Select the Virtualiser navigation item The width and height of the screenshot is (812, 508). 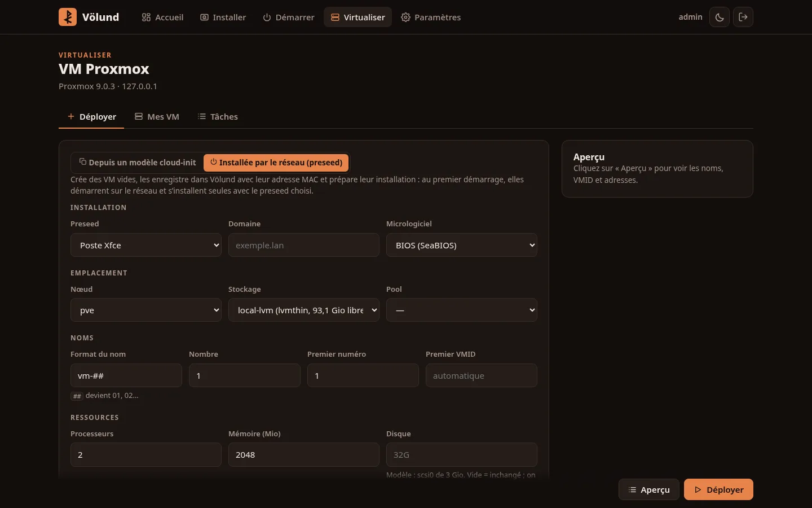(358, 17)
